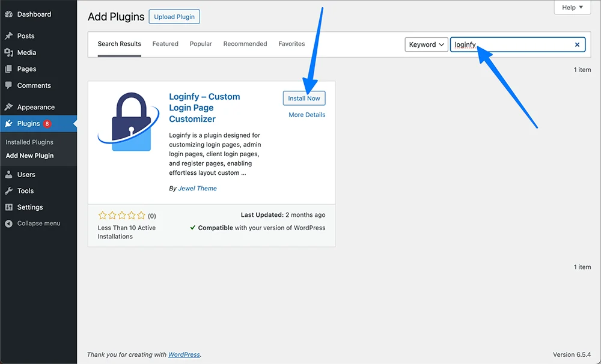601x364 pixels.
Task: Click the Pages icon in sidebar
Action: [x=8, y=69]
